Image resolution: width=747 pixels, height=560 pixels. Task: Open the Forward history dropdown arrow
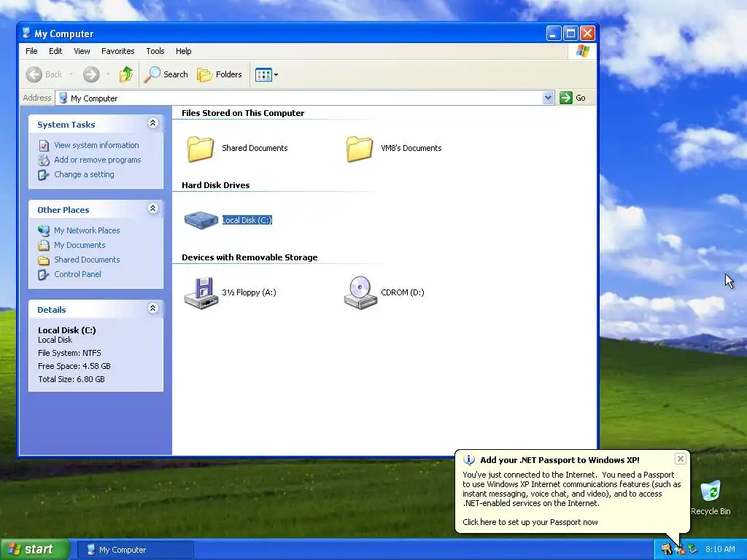pyautogui.click(x=108, y=74)
